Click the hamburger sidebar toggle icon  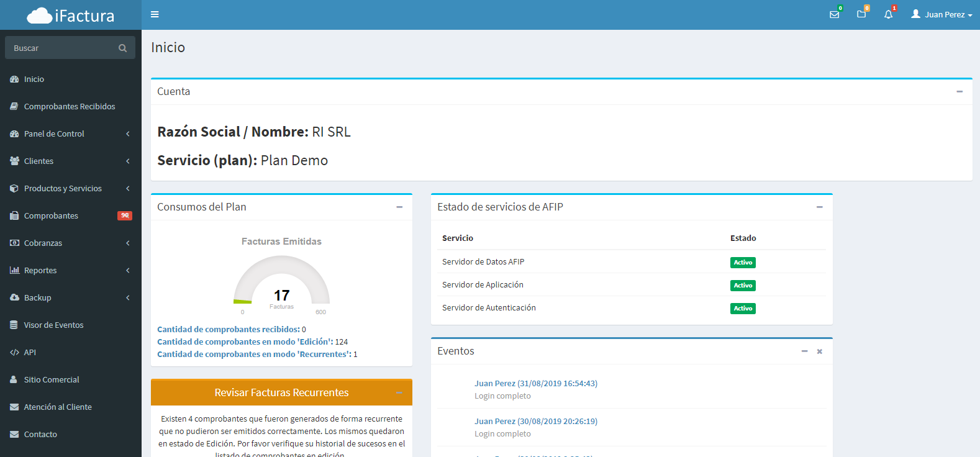[155, 14]
